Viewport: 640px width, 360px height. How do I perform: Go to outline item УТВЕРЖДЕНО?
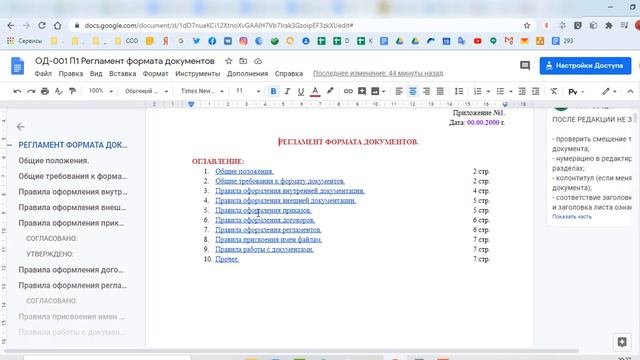[x=50, y=254]
